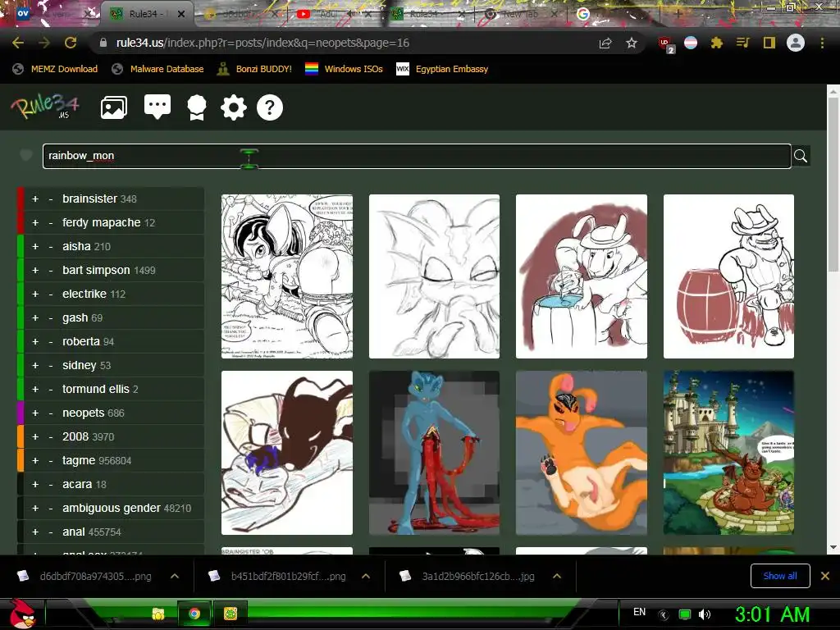This screenshot has height=630, width=840.
Task: Open the tagme tag link
Action: point(79,460)
